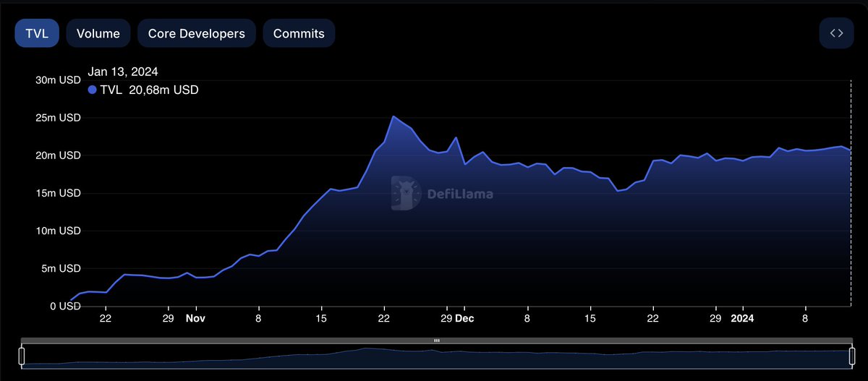
Task: Click the chart peak near Nov 23
Action: [393, 116]
